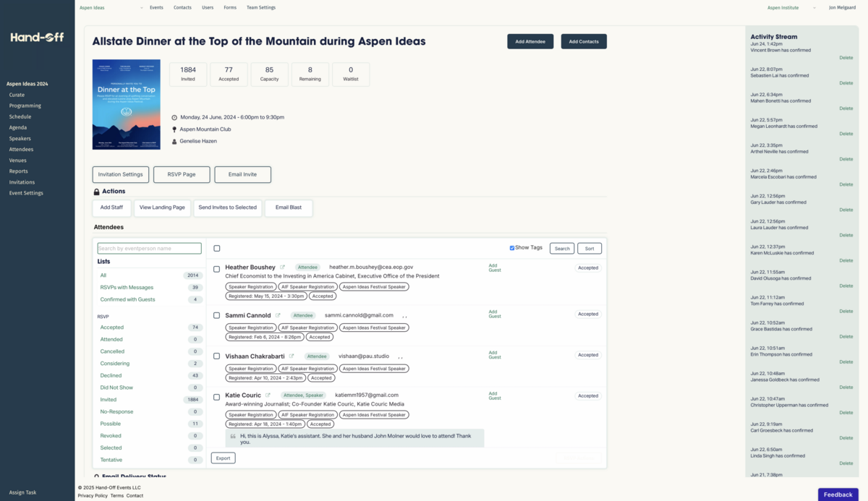Image resolution: width=868 pixels, height=501 pixels.
Task: Open the Events menu
Action: [x=156, y=7]
